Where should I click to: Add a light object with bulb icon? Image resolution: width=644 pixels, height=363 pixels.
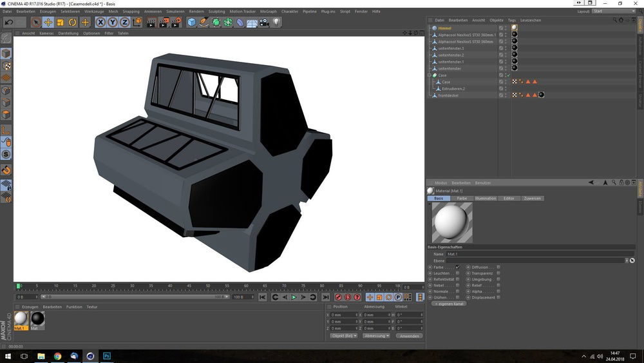276,23
